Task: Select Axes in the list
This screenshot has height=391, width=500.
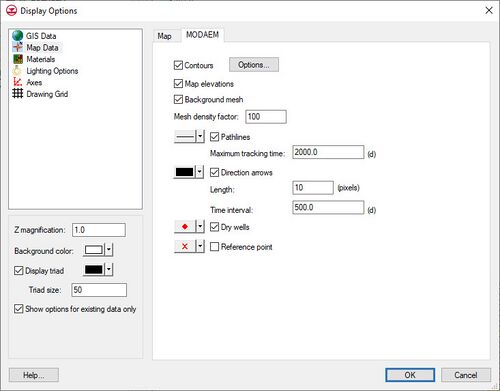Action: [x=34, y=82]
